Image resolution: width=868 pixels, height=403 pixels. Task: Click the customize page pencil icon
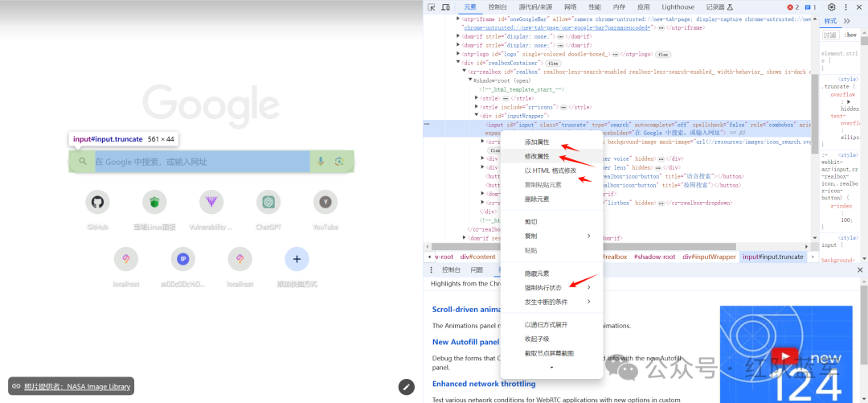(x=407, y=387)
